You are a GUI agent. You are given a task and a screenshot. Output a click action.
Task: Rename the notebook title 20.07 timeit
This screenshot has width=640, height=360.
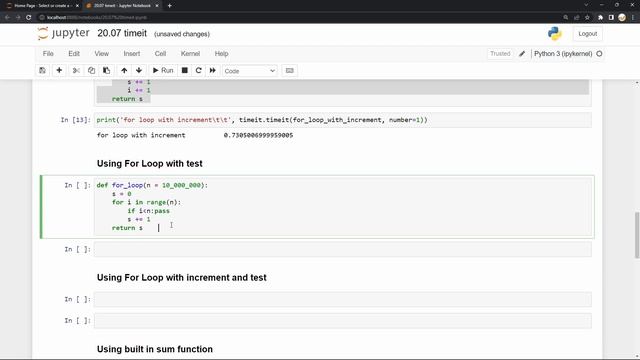coord(122,33)
